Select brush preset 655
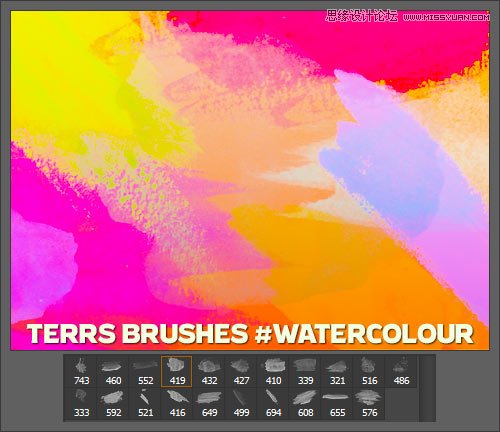 [337, 404]
